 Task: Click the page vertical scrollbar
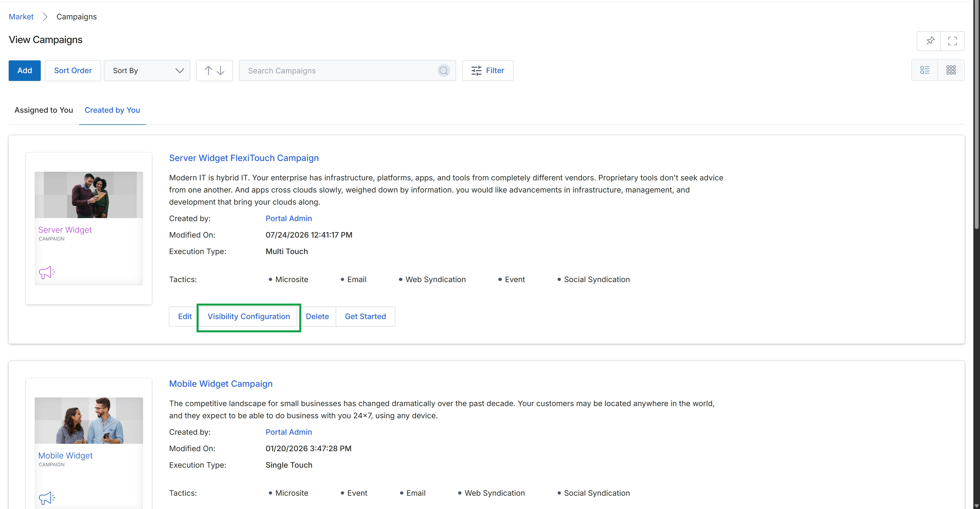tap(977, 114)
